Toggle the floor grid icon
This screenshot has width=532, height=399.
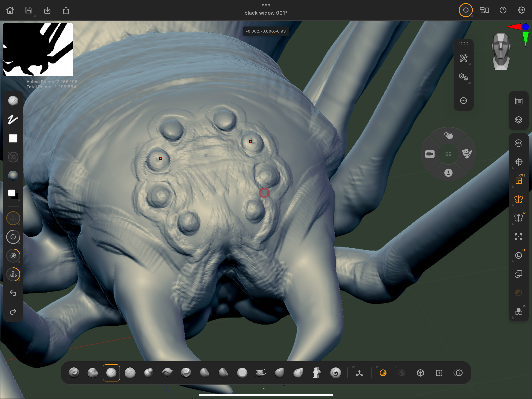[x=519, y=162]
